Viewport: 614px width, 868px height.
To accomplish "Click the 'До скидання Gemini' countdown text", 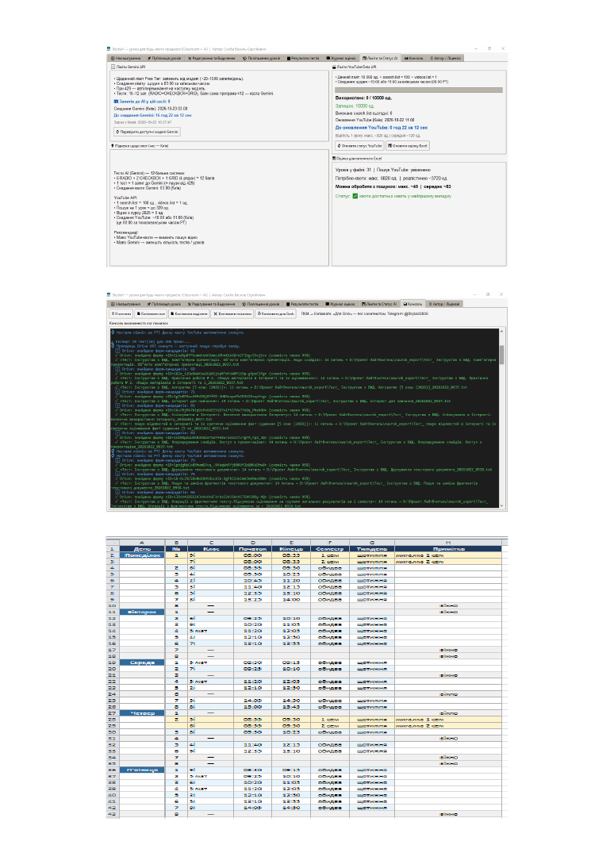I will pos(153,115).
